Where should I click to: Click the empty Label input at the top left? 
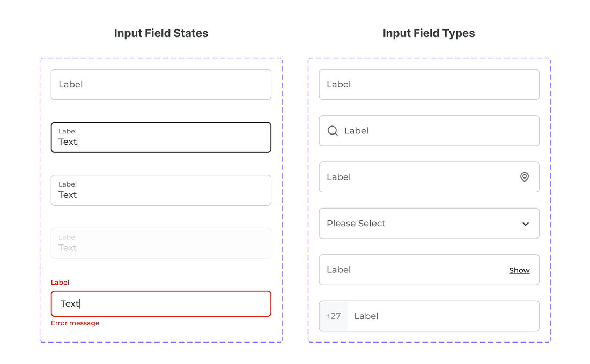[161, 84]
